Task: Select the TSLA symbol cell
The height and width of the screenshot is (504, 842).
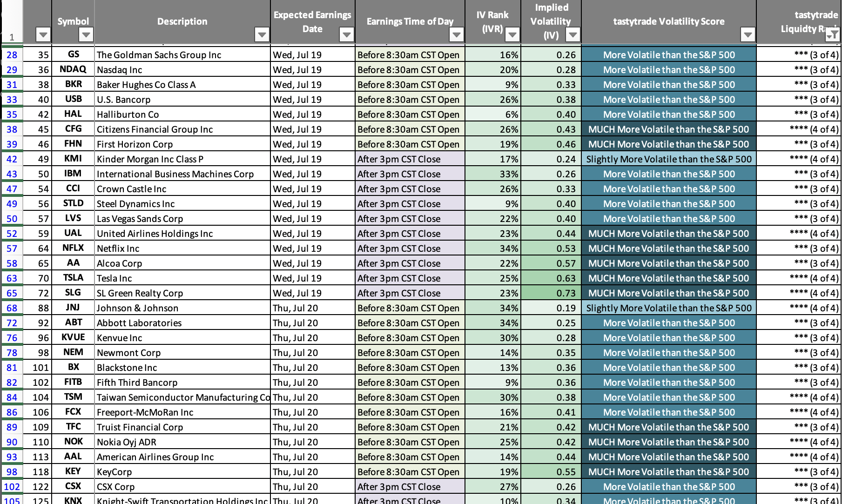Action: click(x=73, y=278)
